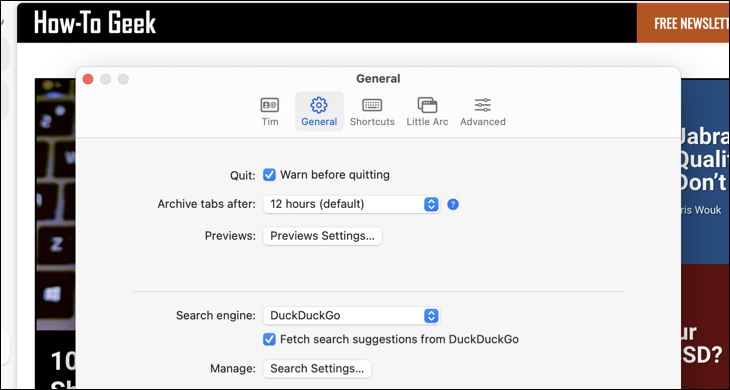Close the General settings window
The width and height of the screenshot is (730, 390).
88,79
